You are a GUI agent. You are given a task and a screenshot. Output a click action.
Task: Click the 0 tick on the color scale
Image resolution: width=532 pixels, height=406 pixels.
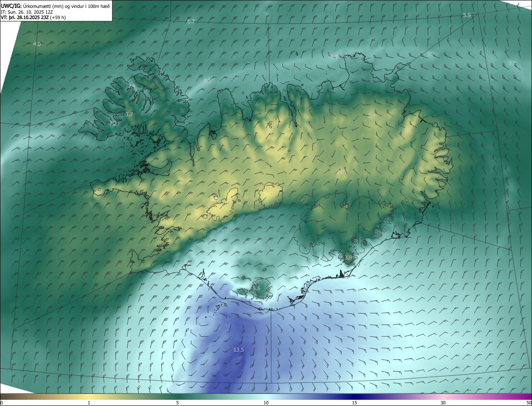click(x=2, y=403)
